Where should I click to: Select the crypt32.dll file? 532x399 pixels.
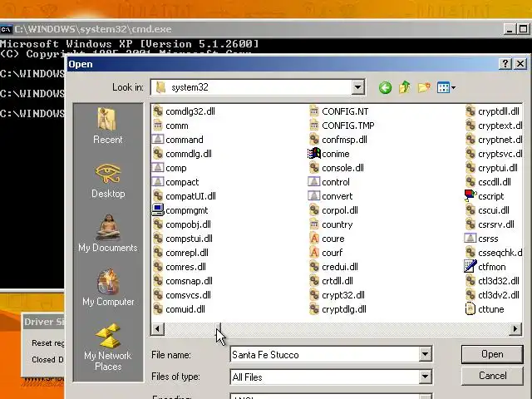(337, 295)
